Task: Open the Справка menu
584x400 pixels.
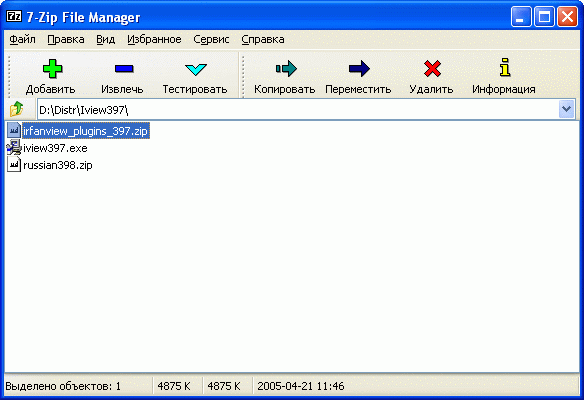Action: pyautogui.click(x=263, y=39)
